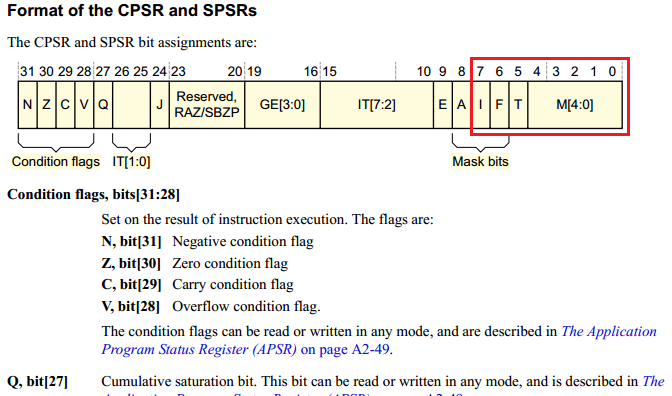Click the IT[7:2] field box

[x=377, y=105]
